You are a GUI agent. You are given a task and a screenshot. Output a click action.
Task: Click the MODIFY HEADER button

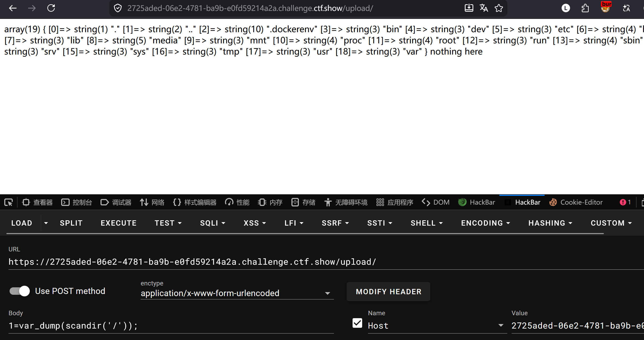point(388,292)
